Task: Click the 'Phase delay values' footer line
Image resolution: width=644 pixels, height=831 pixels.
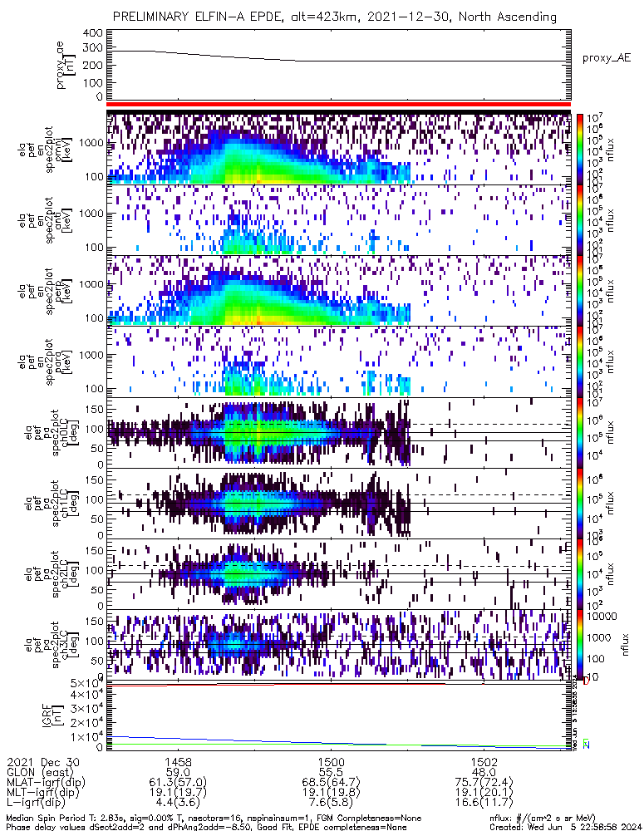Action: click(207, 827)
